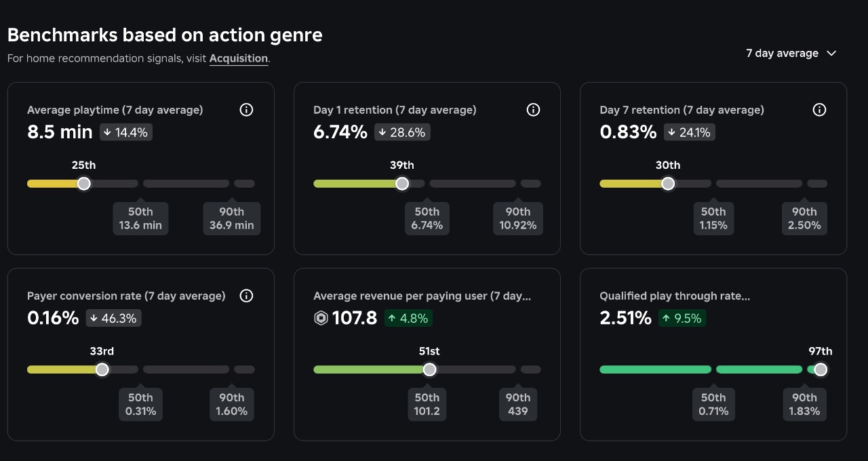Click the 14.4% decrease badge

[x=126, y=132]
